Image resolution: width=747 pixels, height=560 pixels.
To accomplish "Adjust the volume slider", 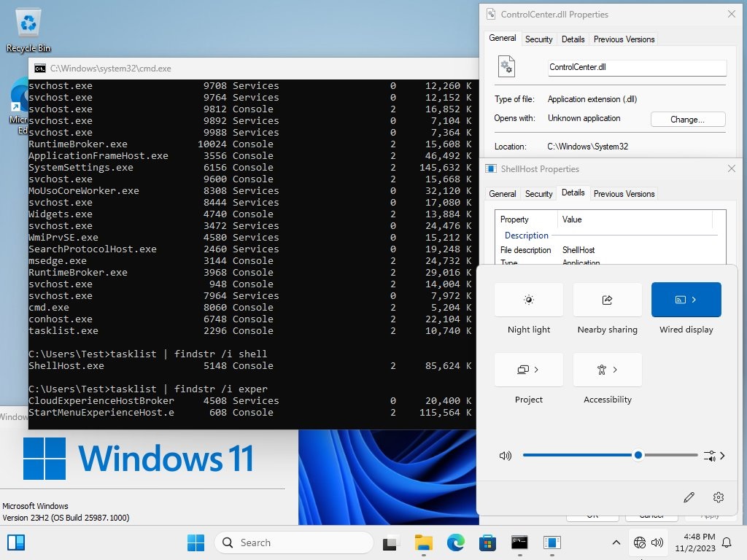I will click(638, 455).
